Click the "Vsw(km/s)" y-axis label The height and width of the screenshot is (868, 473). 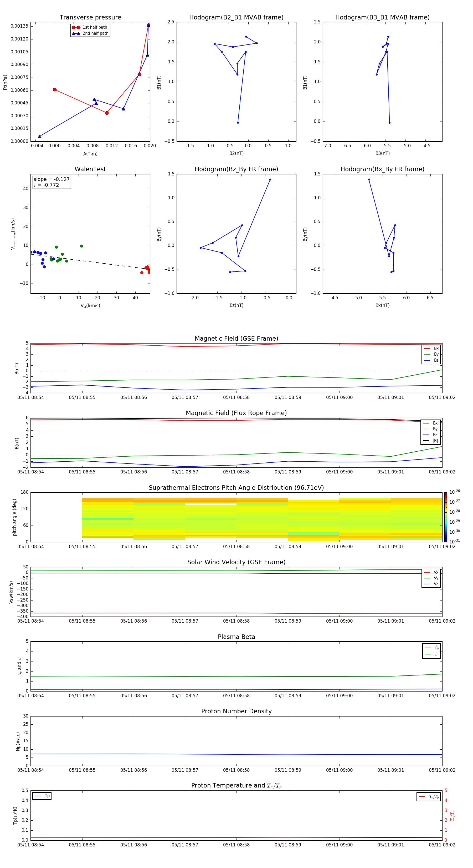[11, 592]
